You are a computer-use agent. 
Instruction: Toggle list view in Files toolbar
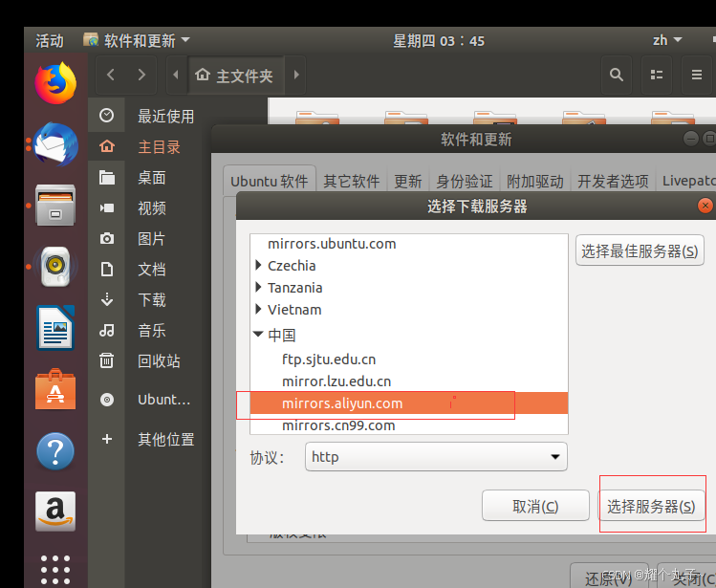657,75
